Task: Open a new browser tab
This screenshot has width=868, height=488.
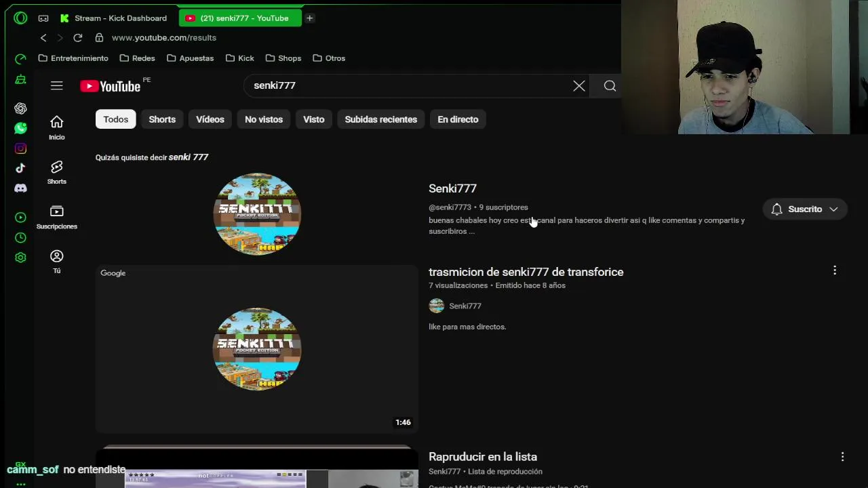Action: point(309,18)
